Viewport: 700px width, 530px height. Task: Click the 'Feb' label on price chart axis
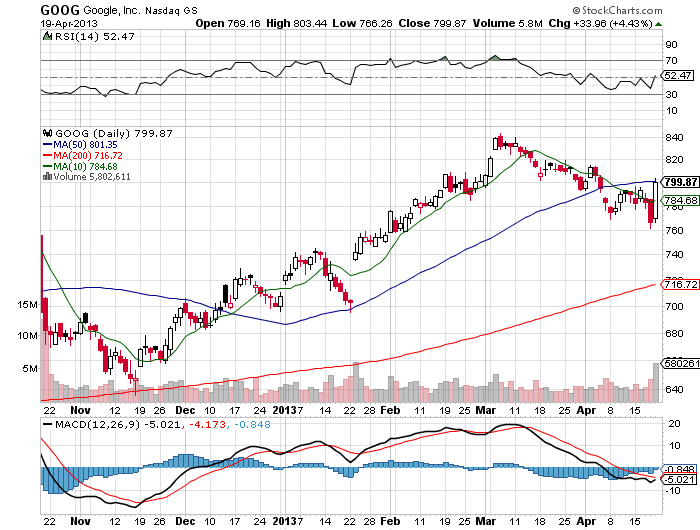point(390,410)
